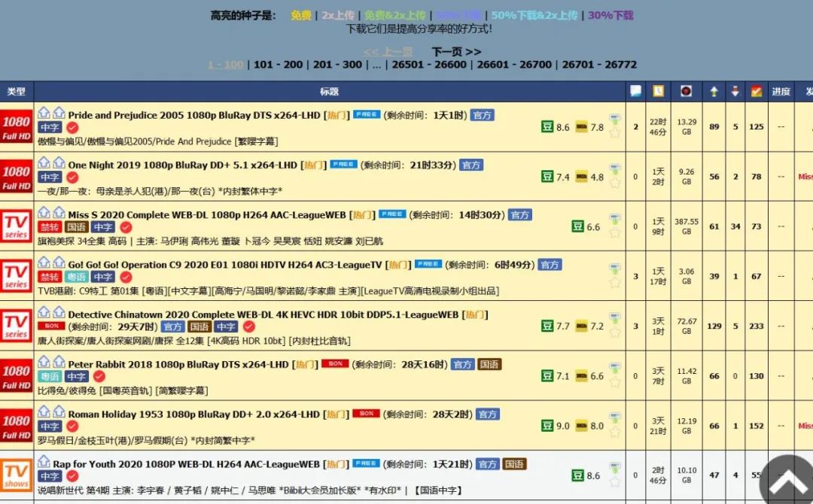Download the One Night 2019 torrent
This screenshot has width=813, height=504.
(x=615, y=169)
